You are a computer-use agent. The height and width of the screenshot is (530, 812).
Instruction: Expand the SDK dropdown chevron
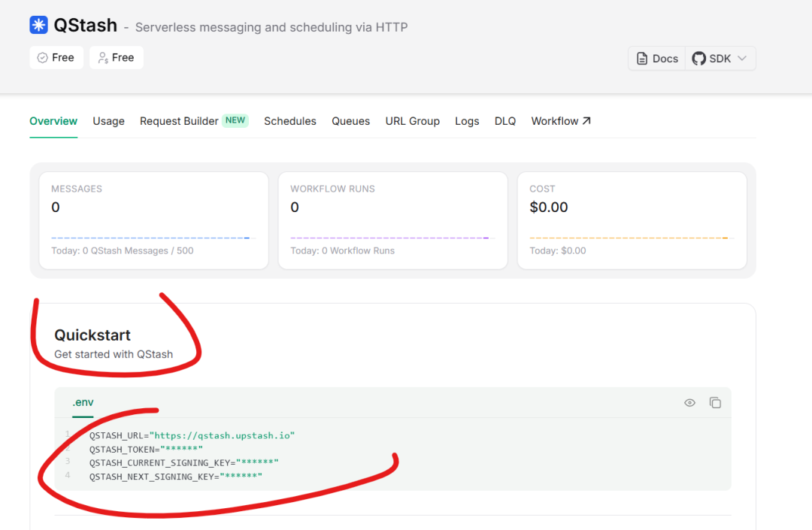click(x=742, y=59)
